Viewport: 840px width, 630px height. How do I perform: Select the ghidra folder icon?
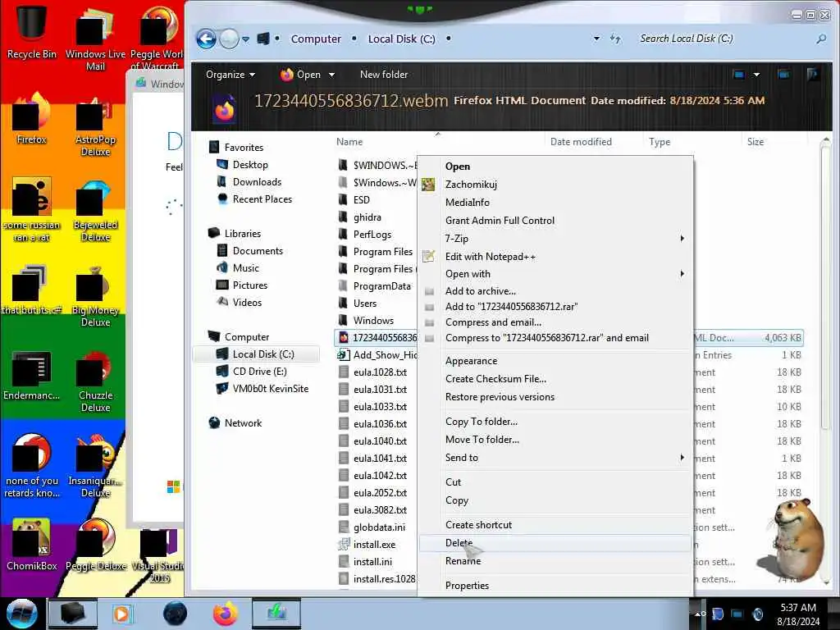pos(343,217)
